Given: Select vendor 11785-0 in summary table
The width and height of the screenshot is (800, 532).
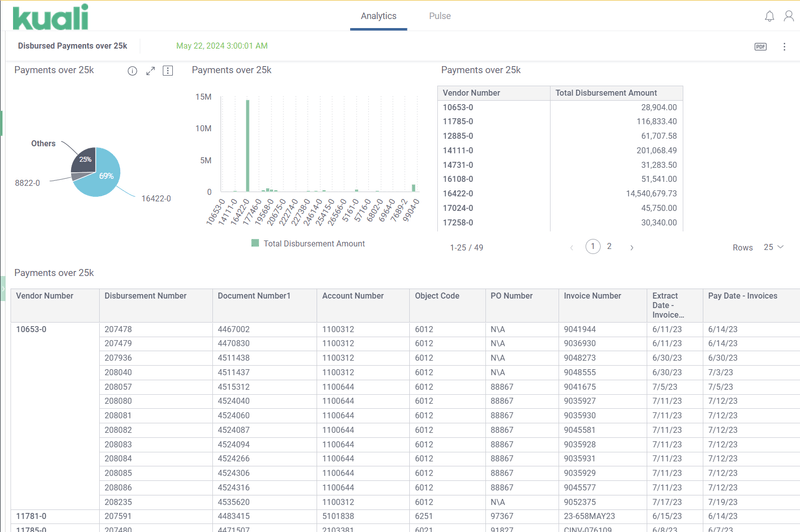Looking at the screenshot, I should [458, 122].
